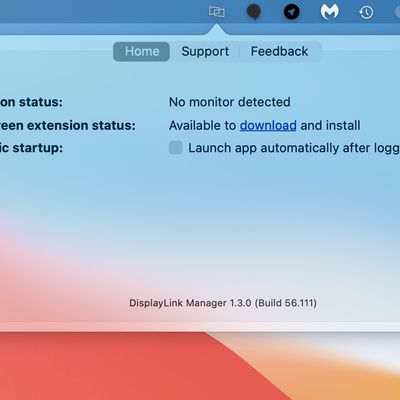The height and width of the screenshot is (400, 400).
Task: Click the 'No monitor detected' status text
Action: [x=230, y=102]
